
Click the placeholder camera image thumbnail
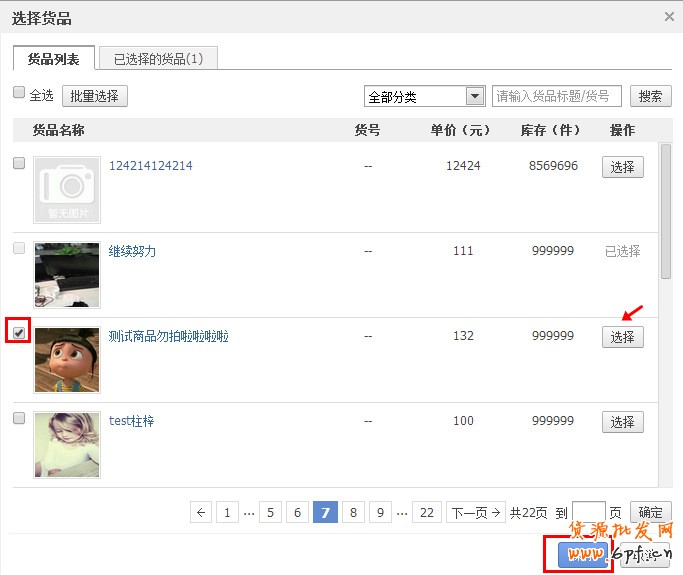point(67,189)
